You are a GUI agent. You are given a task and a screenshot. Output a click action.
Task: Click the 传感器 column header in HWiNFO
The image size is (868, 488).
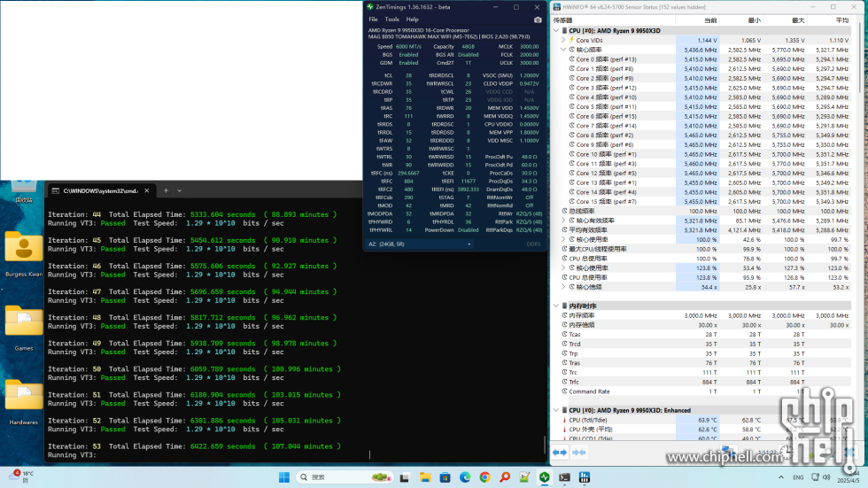click(563, 20)
